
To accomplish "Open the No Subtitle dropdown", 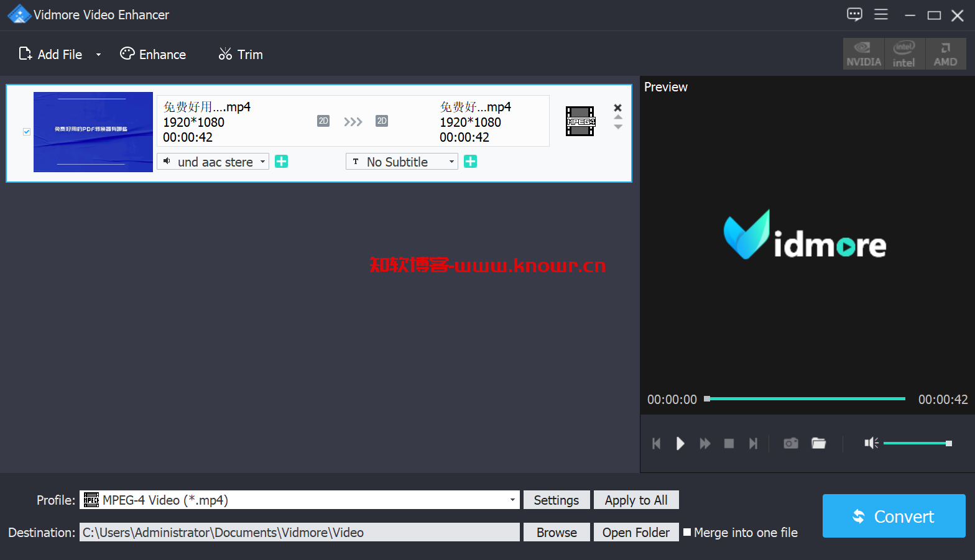I will tap(402, 162).
